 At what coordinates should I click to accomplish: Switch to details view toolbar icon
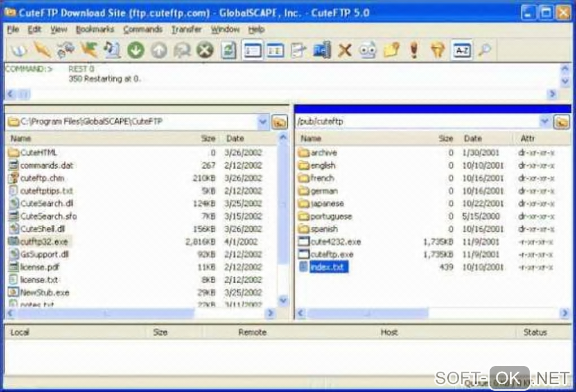coord(275,50)
